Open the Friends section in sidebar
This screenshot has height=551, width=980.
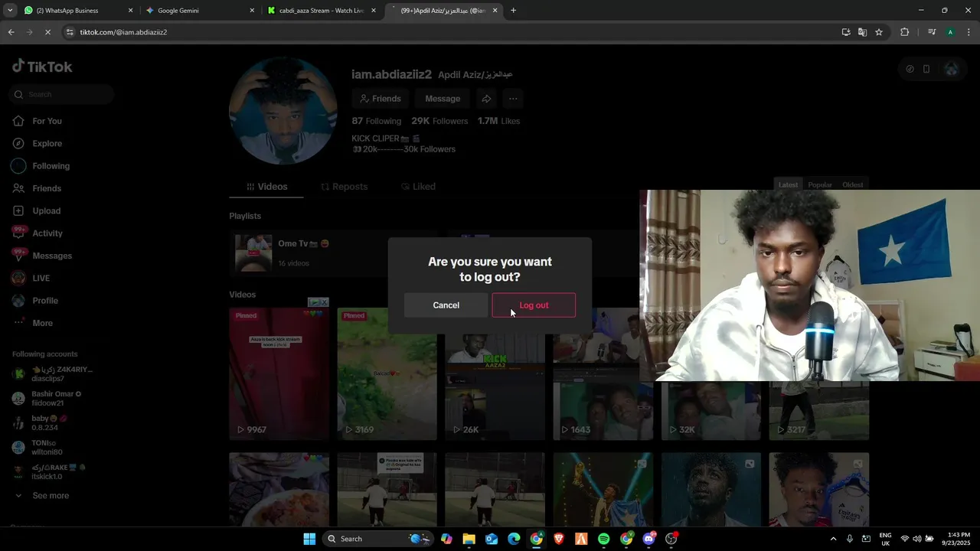(x=46, y=188)
